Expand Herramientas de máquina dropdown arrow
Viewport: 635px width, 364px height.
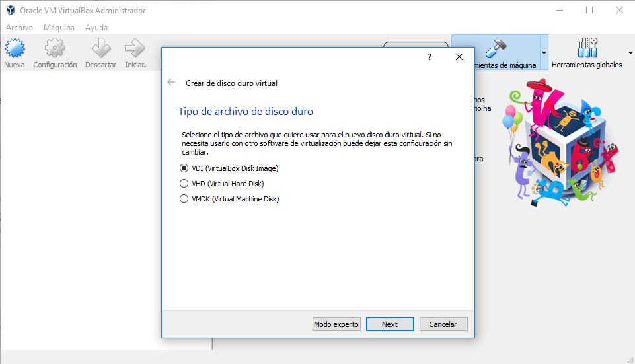pos(544,53)
